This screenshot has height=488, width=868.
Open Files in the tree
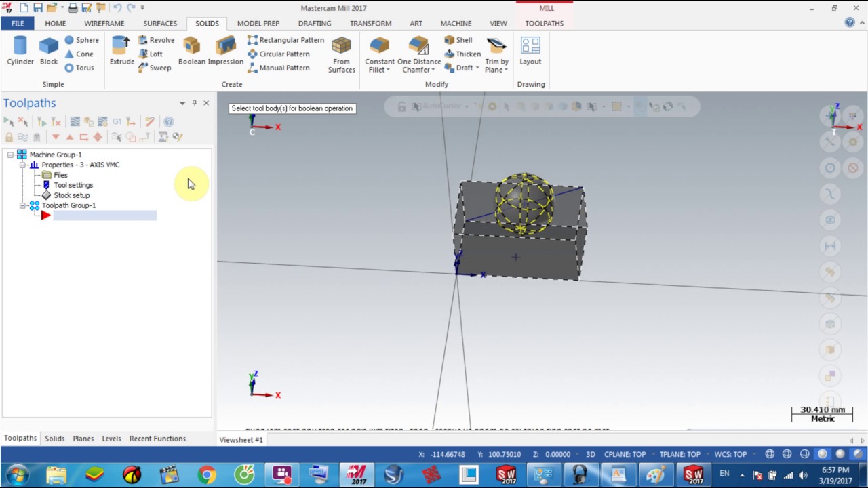click(60, 175)
